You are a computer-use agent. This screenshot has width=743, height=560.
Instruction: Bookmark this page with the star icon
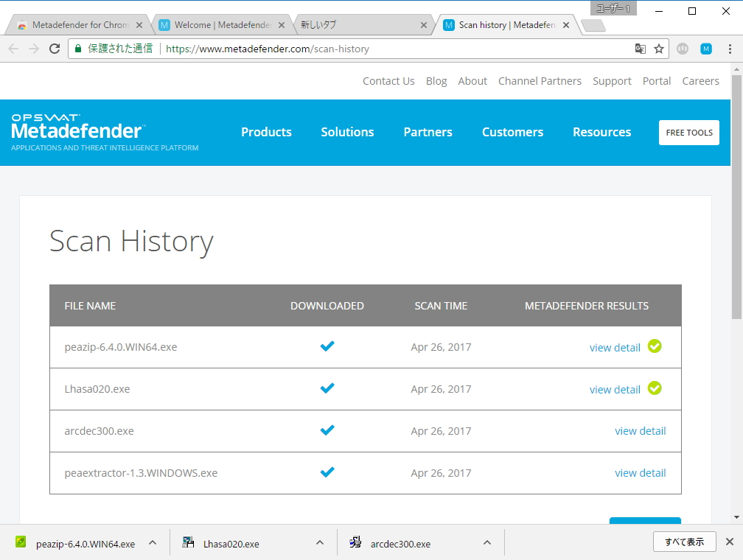tap(659, 49)
